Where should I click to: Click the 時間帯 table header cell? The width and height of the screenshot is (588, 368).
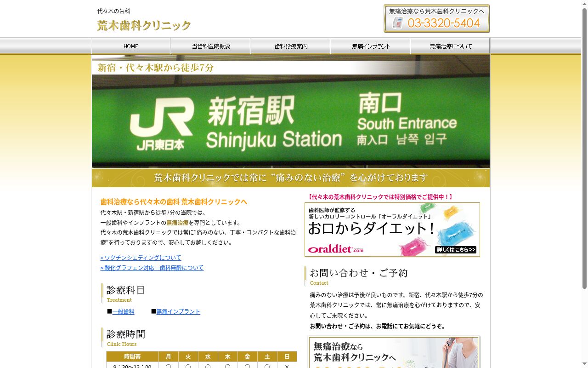(133, 356)
